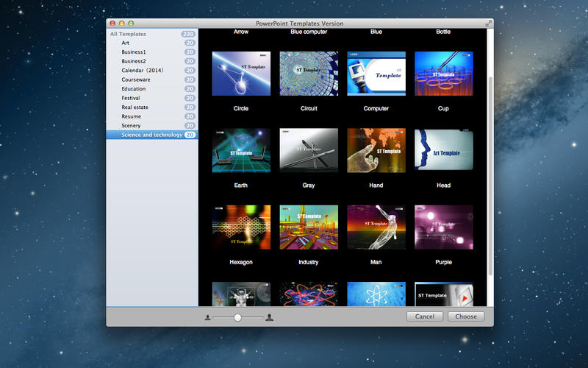Select the Hexagon template thumbnail
This screenshot has width=588, height=368.
coord(241,227)
